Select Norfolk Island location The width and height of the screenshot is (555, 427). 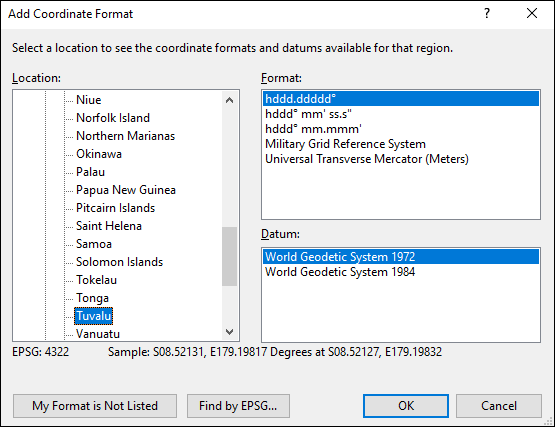pos(113,118)
